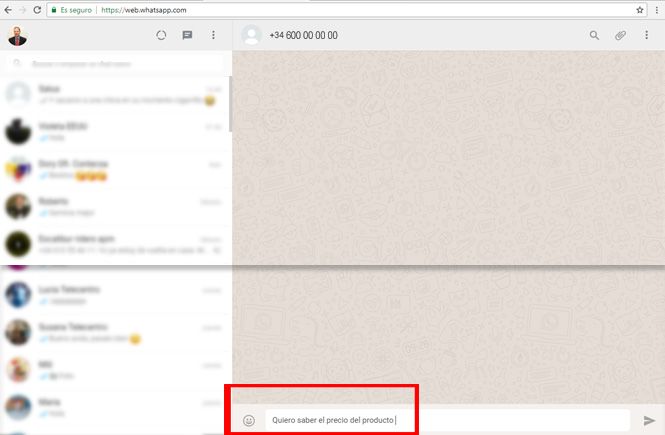Image resolution: width=665 pixels, height=435 pixels.
Task: Click the browser forward arrow
Action: pyautogui.click(x=22, y=10)
